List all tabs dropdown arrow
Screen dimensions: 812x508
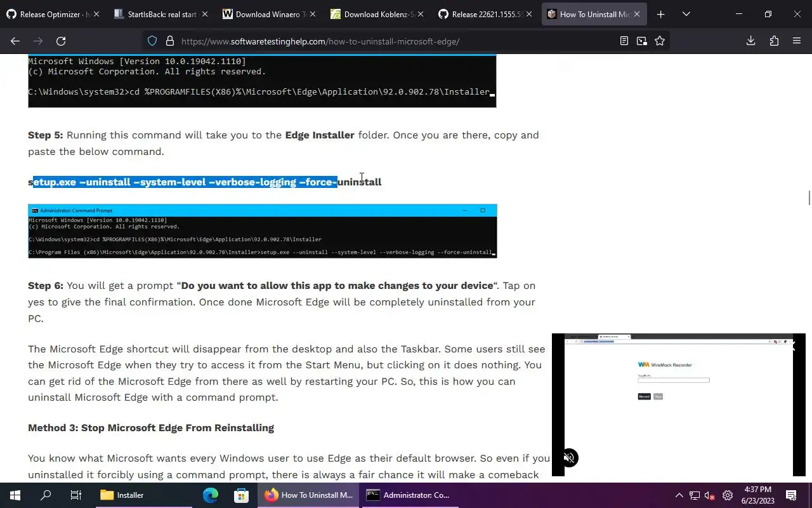pyautogui.click(x=686, y=14)
